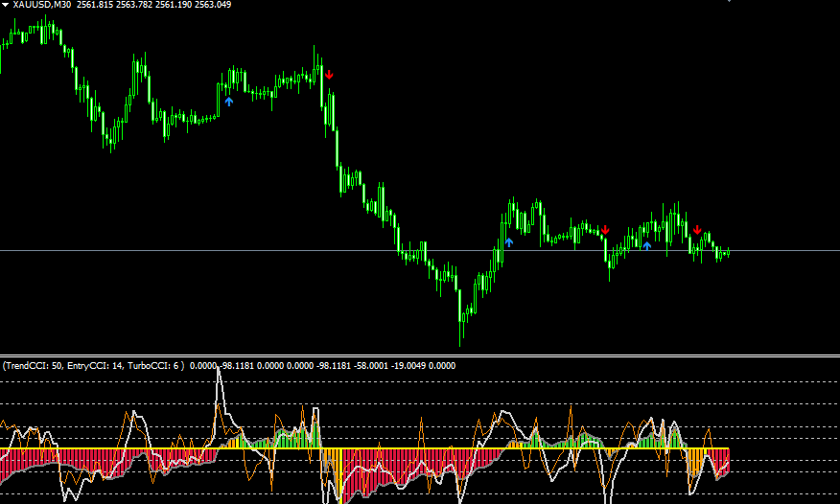Select the tall yellow histogram bar below the zero line
The height and width of the screenshot is (504, 840).
pos(339,475)
